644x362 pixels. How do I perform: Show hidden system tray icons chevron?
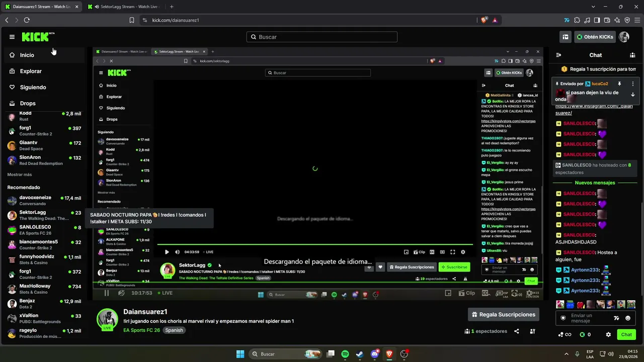coord(567,354)
